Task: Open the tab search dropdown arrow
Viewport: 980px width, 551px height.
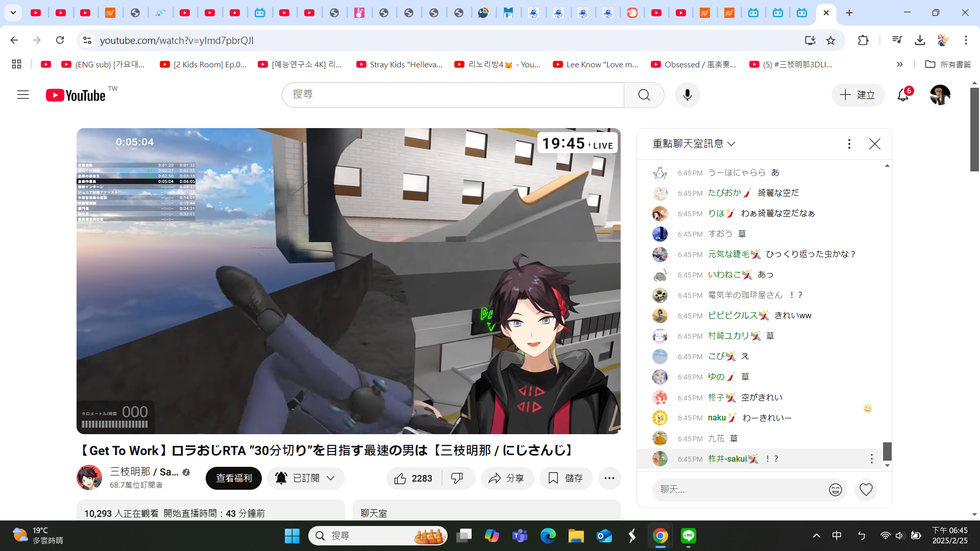Action: pyautogui.click(x=13, y=13)
